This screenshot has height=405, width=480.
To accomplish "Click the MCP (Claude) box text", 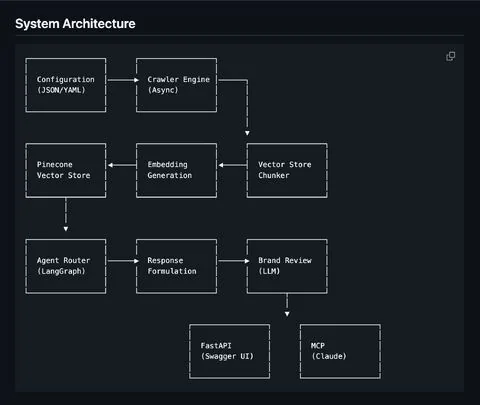I will [x=329, y=351].
